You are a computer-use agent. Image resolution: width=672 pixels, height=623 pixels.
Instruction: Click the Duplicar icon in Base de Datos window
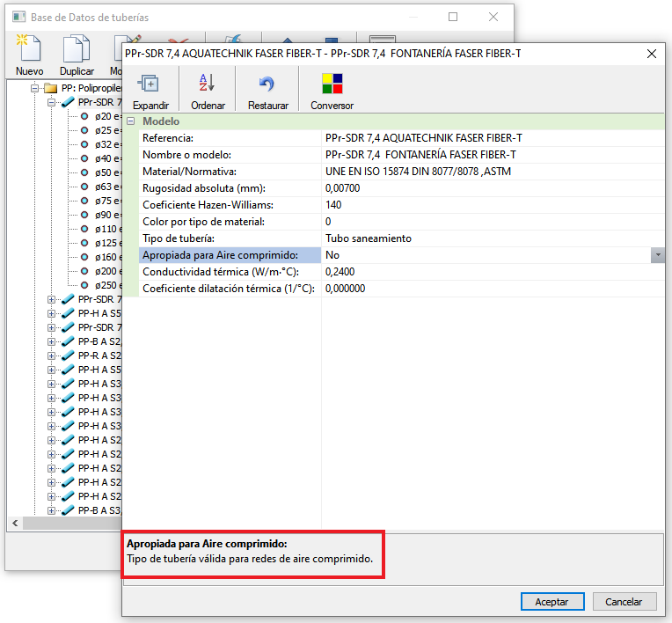77,48
